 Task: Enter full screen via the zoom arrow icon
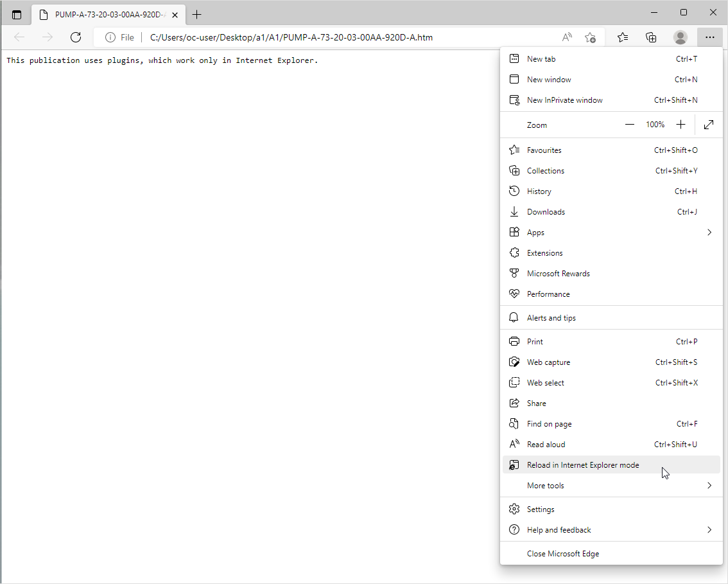pos(709,125)
